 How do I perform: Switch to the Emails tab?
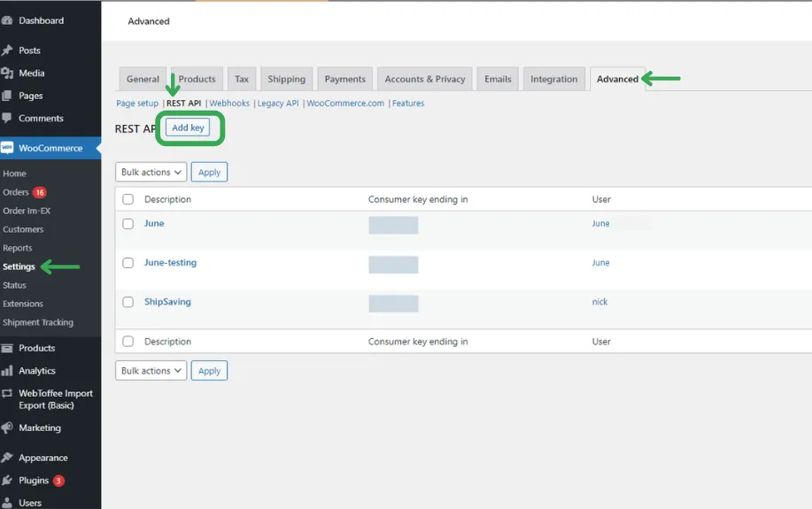[x=498, y=79]
